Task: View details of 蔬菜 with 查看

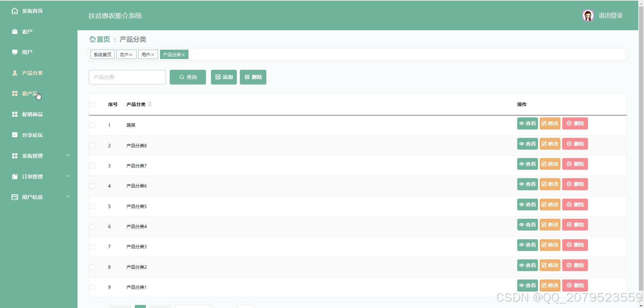Action: click(x=527, y=123)
